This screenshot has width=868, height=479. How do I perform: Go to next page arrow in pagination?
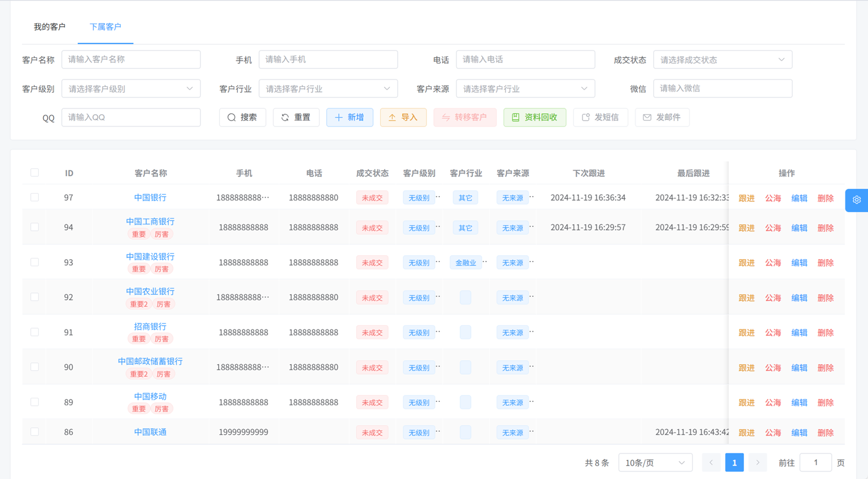click(x=757, y=463)
